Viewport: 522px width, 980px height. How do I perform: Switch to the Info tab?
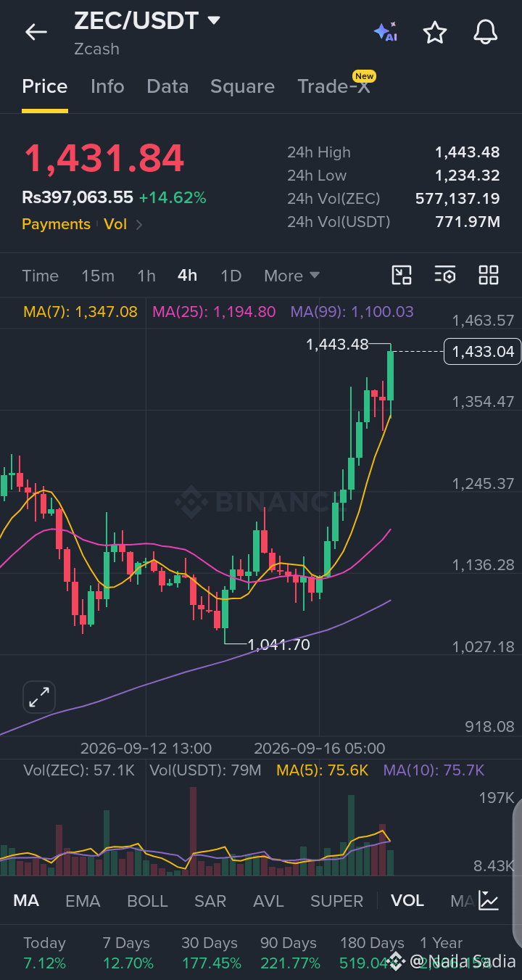pyautogui.click(x=107, y=86)
